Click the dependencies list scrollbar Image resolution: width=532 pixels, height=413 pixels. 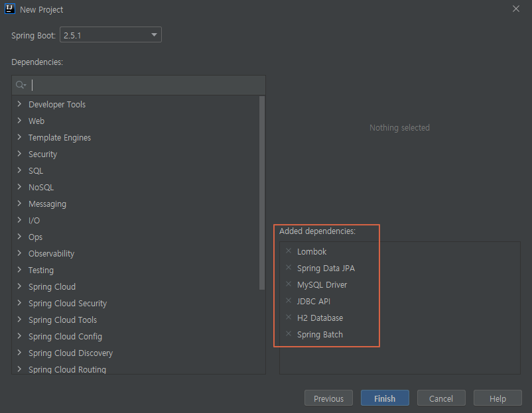pyautogui.click(x=262, y=193)
